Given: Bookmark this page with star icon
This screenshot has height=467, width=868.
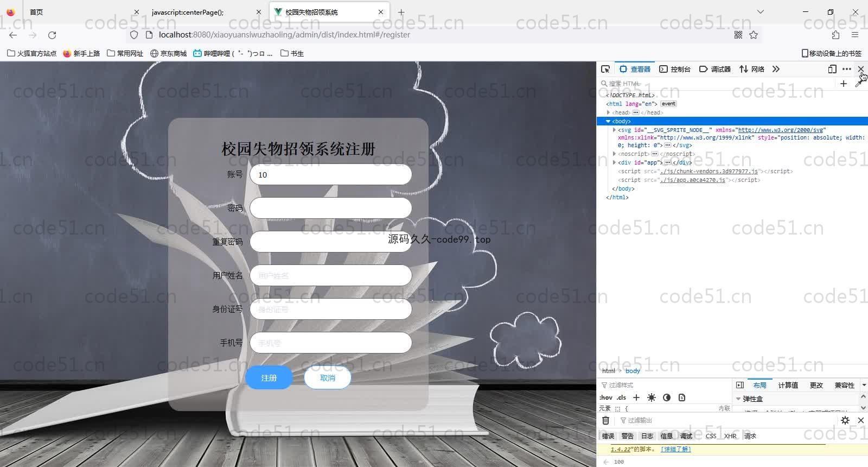Looking at the screenshot, I should [x=754, y=35].
